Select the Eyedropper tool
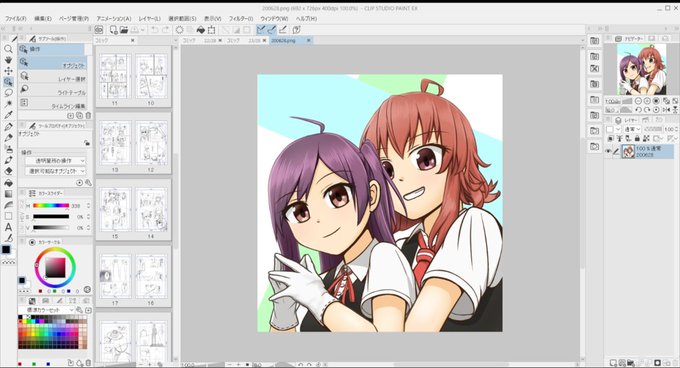Image resolution: width=680 pixels, height=368 pixels. (8, 115)
